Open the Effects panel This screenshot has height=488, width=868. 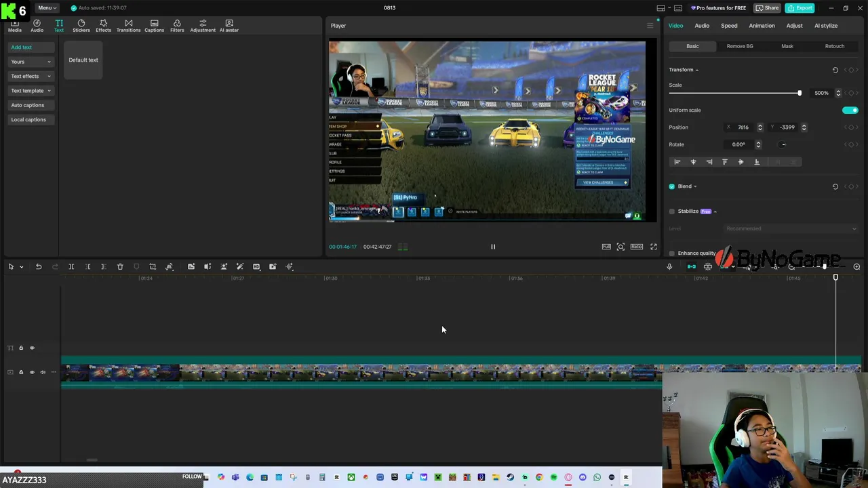[103, 26]
